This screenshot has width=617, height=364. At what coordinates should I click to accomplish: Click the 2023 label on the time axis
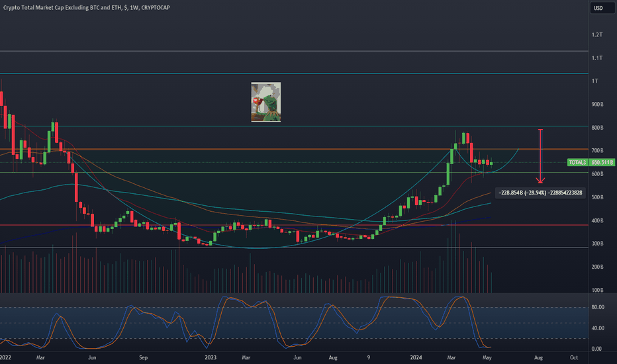point(211,357)
